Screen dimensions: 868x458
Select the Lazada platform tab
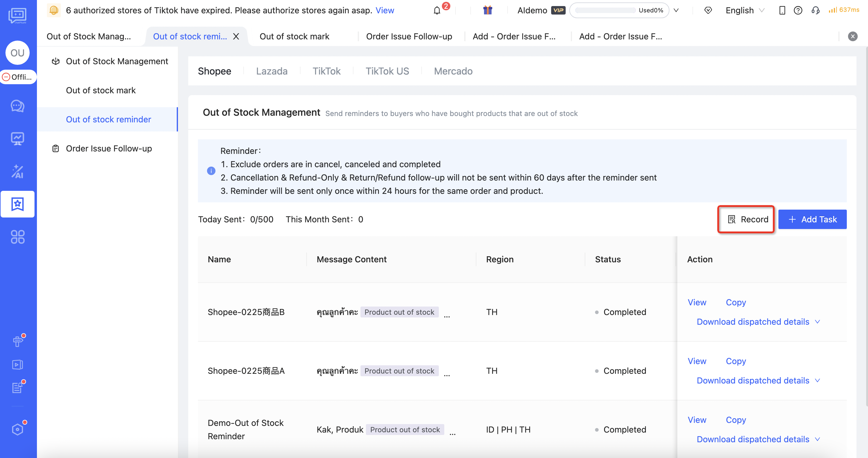(271, 71)
